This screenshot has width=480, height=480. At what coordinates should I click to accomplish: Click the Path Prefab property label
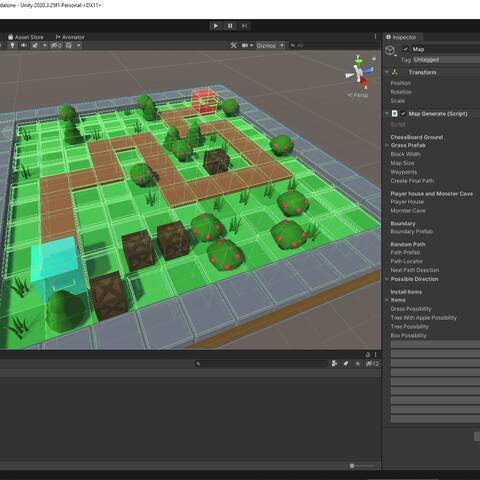pos(405,252)
